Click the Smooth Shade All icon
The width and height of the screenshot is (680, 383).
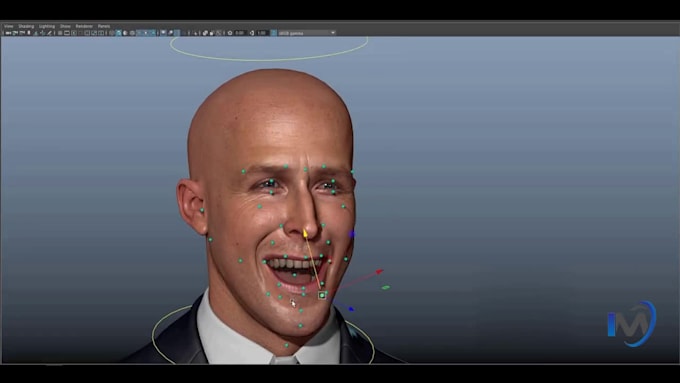point(119,33)
